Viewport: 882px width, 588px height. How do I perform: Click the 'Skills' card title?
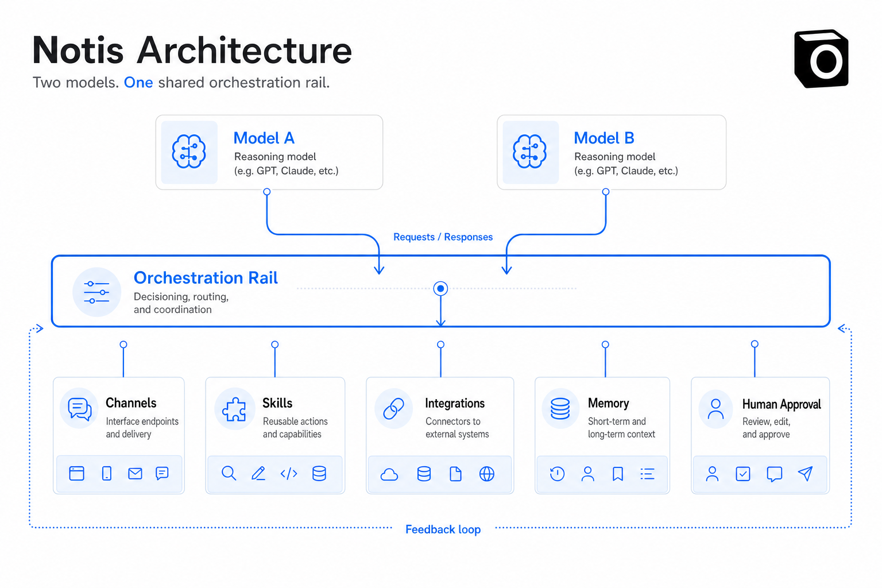tap(277, 403)
